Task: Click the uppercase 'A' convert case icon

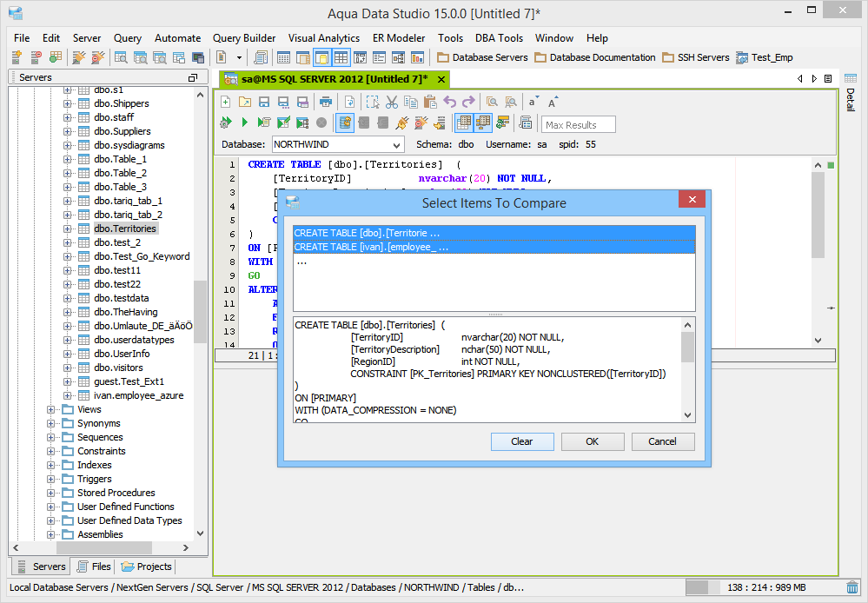Action: pos(553,102)
